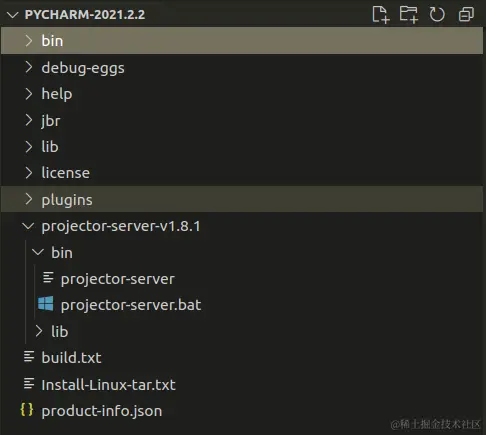Collapse all folders in the explorer
486x435 pixels.
click(x=466, y=15)
